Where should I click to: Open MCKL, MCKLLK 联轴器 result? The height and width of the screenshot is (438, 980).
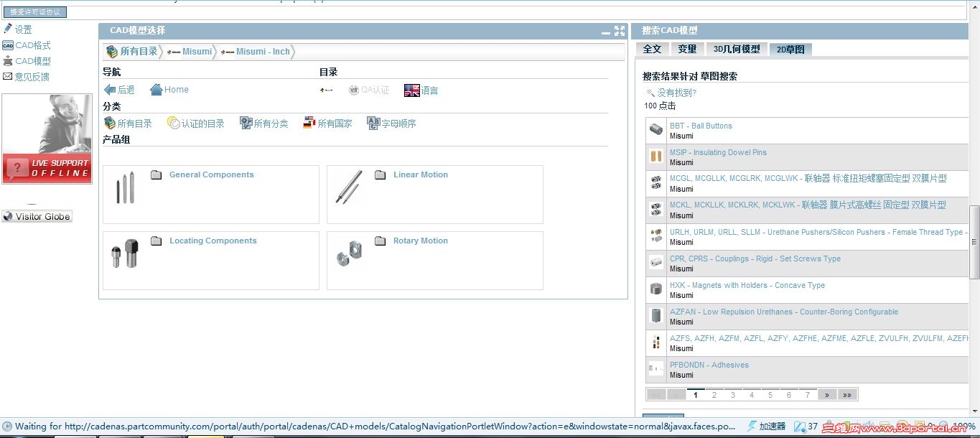tap(808, 205)
